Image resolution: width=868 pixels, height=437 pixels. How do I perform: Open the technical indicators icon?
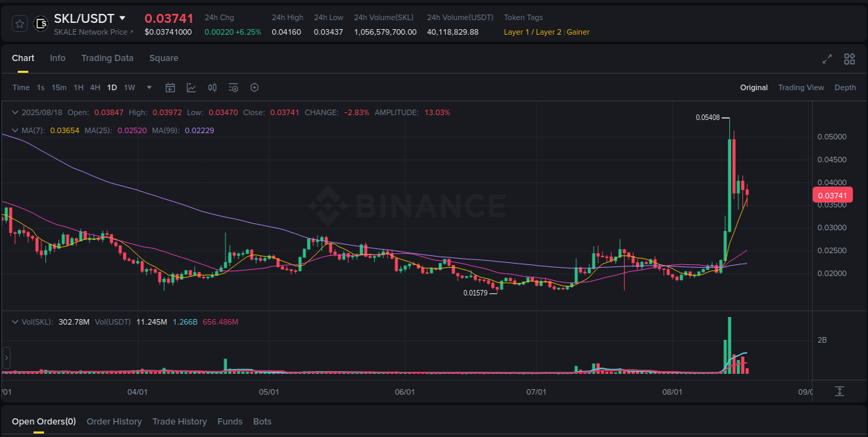pyautogui.click(x=212, y=87)
